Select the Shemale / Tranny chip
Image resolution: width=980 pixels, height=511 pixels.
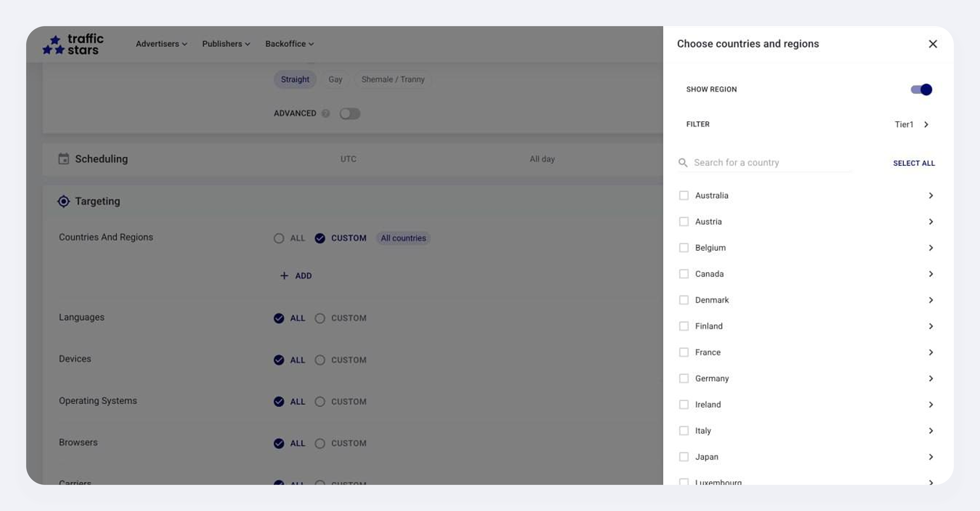coord(392,79)
